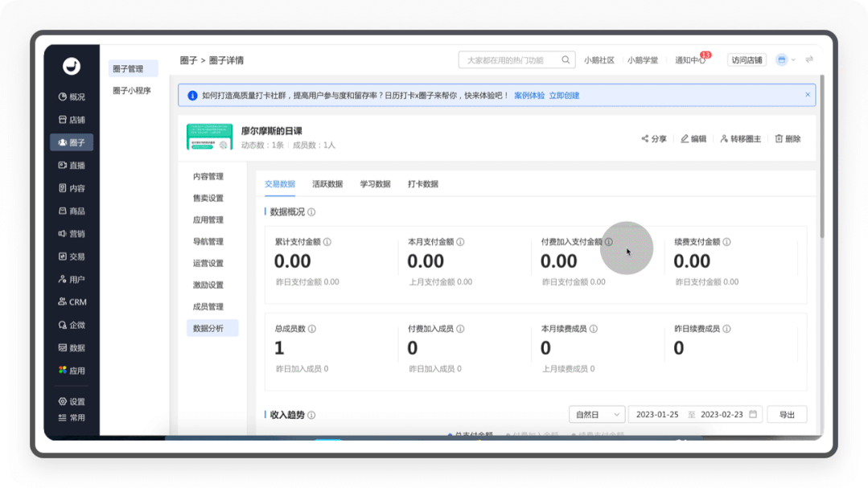Click the 删除 delete button
This screenshot has height=488, width=868.
(x=788, y=139)
